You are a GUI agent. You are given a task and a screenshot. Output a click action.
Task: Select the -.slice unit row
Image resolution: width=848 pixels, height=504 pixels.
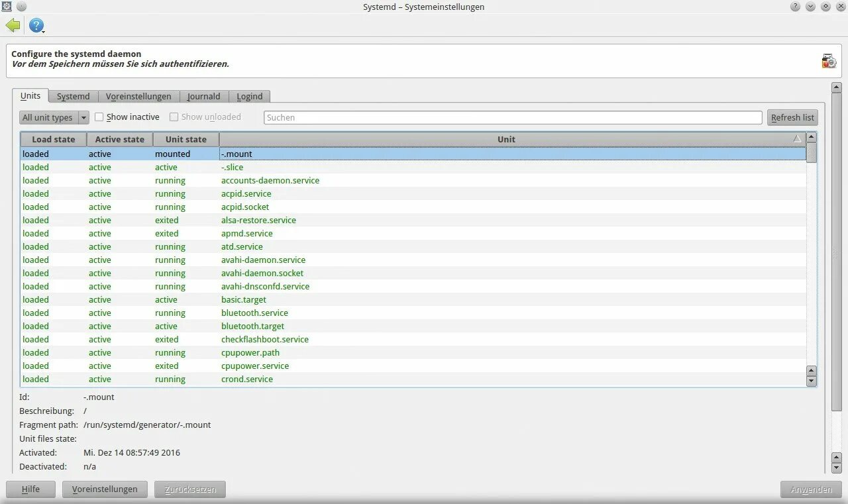tap(413, 167)
